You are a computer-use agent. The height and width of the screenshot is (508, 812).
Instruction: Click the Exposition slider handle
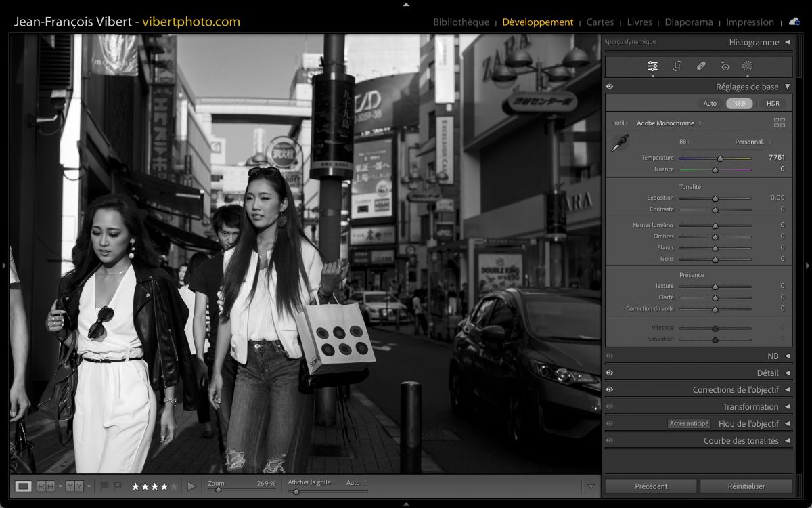[715, 198]
